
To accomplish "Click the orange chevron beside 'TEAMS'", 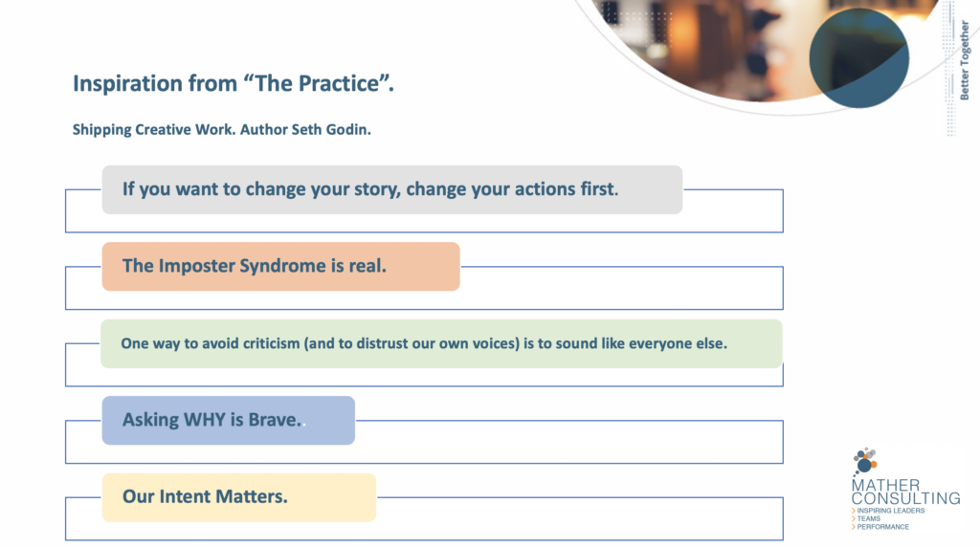I will [x=853, y=518].
